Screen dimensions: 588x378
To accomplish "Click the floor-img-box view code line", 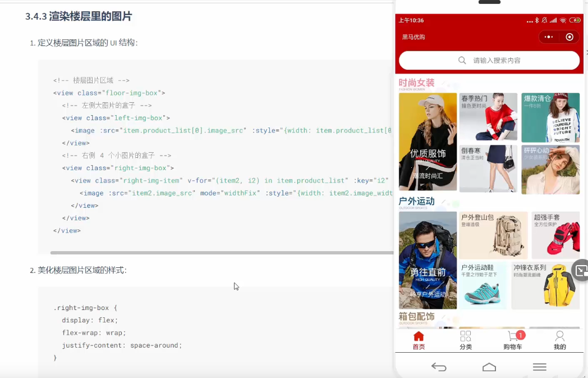I will [109, 93].
